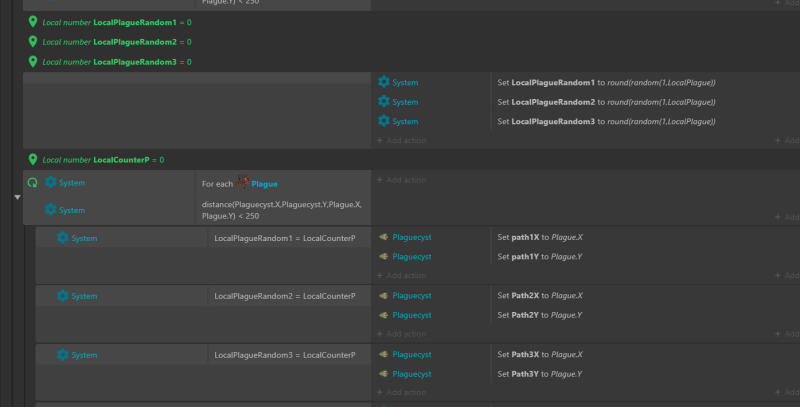The width and height of the screenshot is (800, 407).
Task: Click the System gear of For each Plague condition
Action: (x=51, y=182)
